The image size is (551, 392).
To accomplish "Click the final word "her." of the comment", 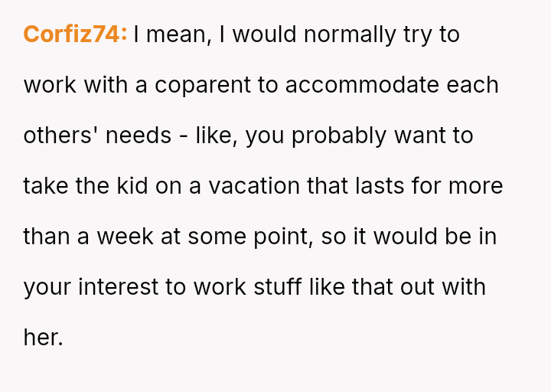I will (43, 338).
